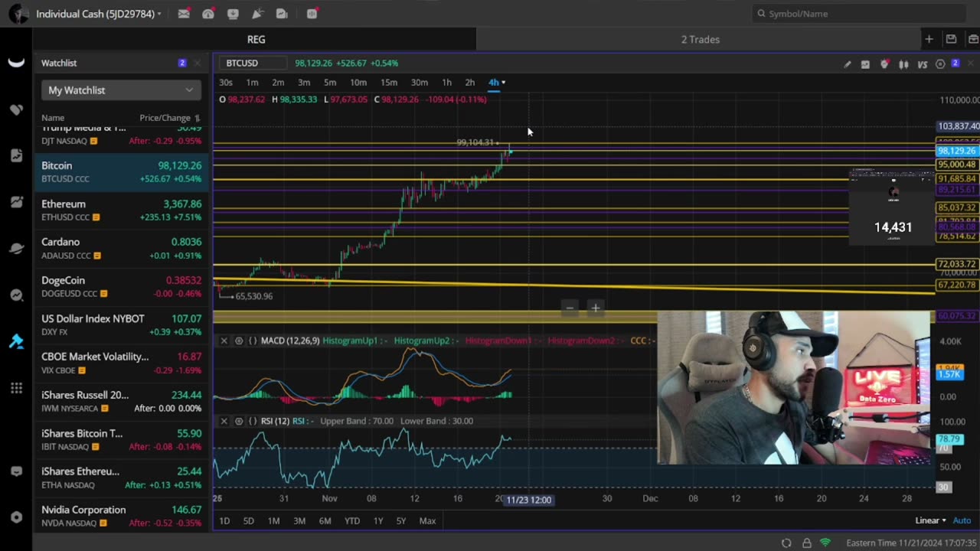
Task: Set chart range to 3M
Action: coord(299,521)
